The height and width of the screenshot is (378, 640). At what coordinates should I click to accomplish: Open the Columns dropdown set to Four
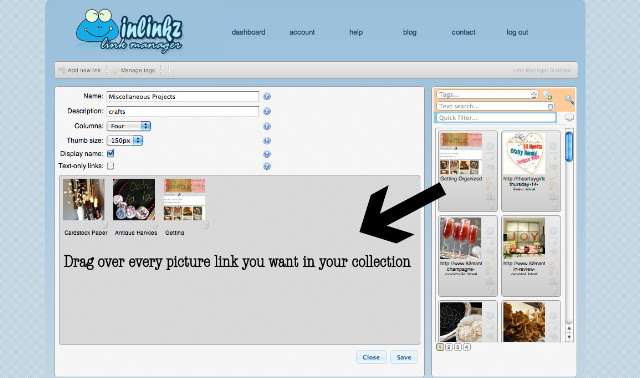(x=129, y=126)
